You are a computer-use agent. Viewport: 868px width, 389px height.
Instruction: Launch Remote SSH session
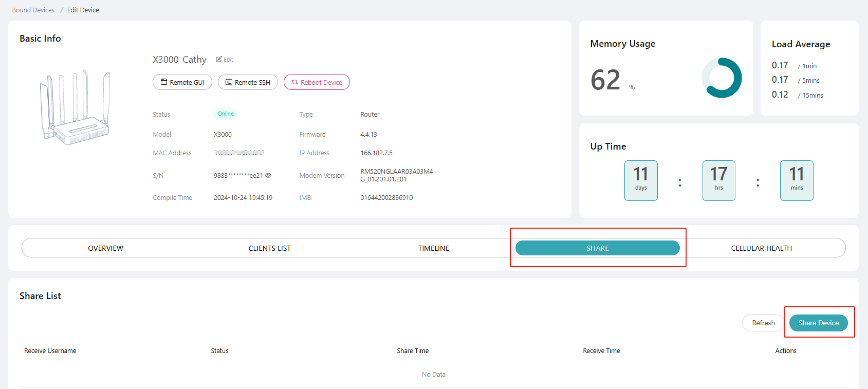[248, 82]
